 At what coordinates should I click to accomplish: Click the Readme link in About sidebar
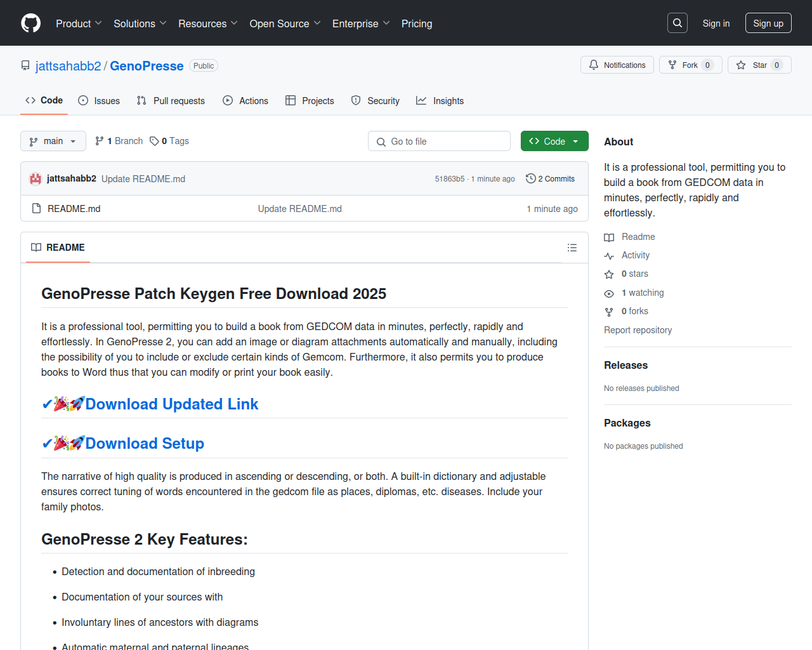(638, 237)
